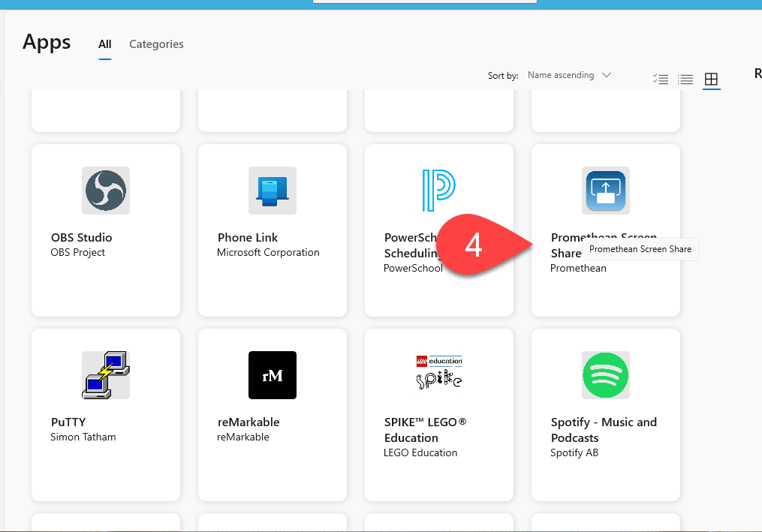Image resolution: width=762 pixels, height=532 pixels.
Task: Click the Phone Link app icon
Action: (x=272, y=191)
